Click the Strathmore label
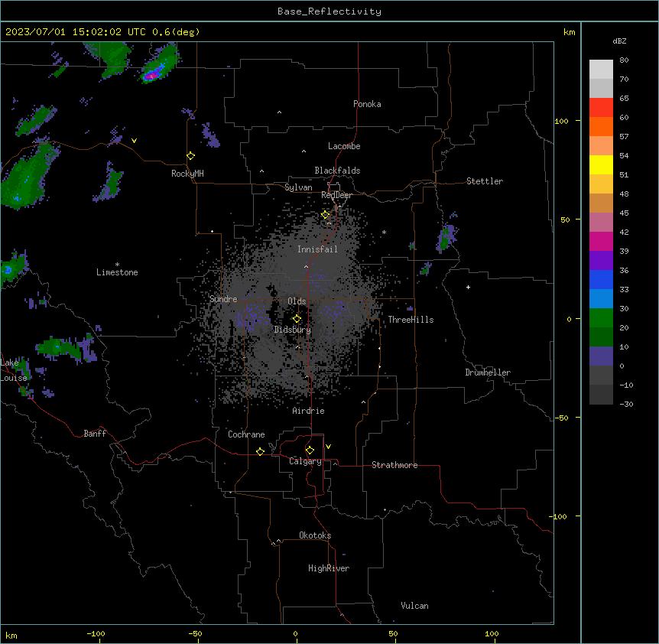This screenshot has height=644, width=659. point(394,465)
